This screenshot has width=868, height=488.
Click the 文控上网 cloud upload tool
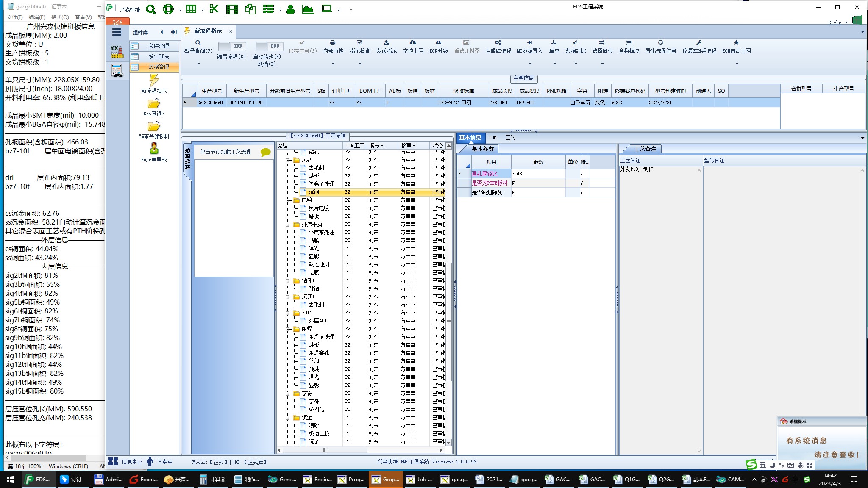click(413, 47)
